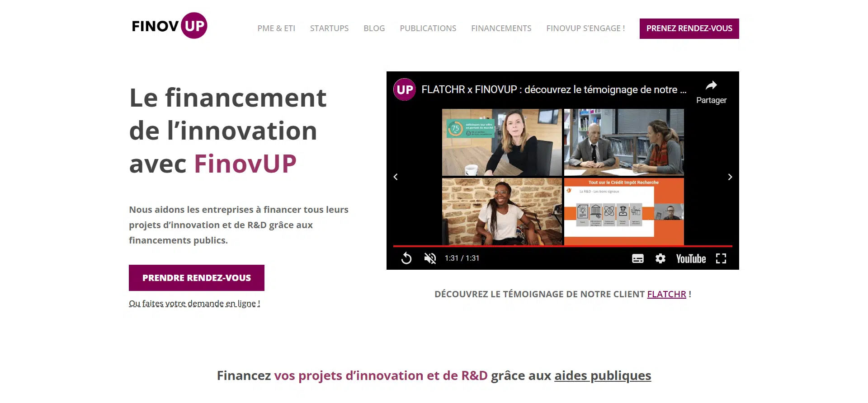
Task: Open the video settings gear
Action: [660, 258]
